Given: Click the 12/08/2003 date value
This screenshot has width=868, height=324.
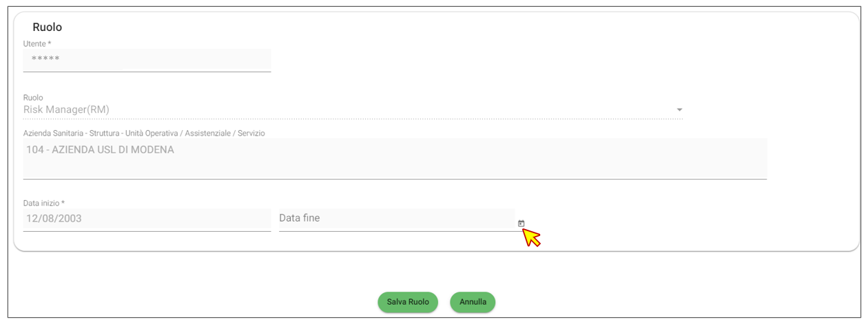Looking at the screenshot, I should point(53,219).
